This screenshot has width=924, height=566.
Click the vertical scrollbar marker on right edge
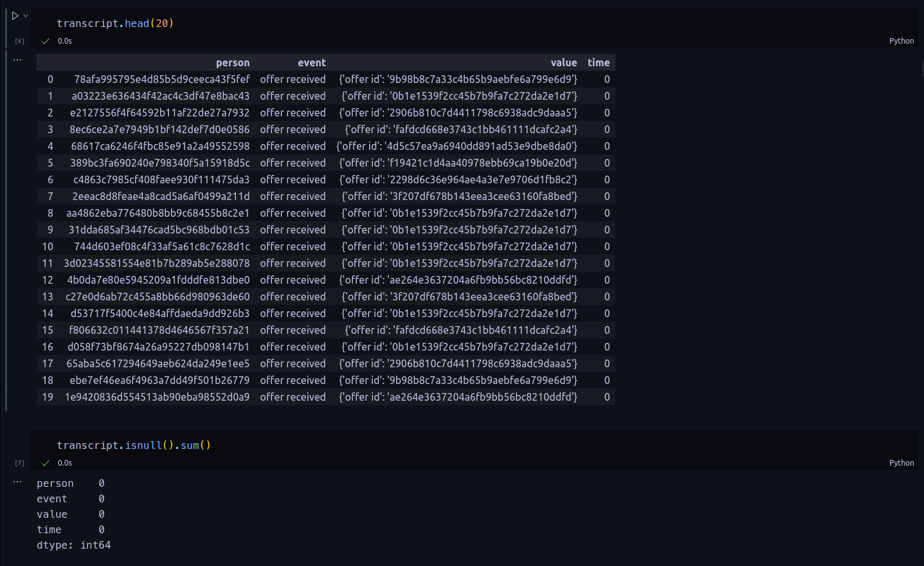tap(922, 69)
